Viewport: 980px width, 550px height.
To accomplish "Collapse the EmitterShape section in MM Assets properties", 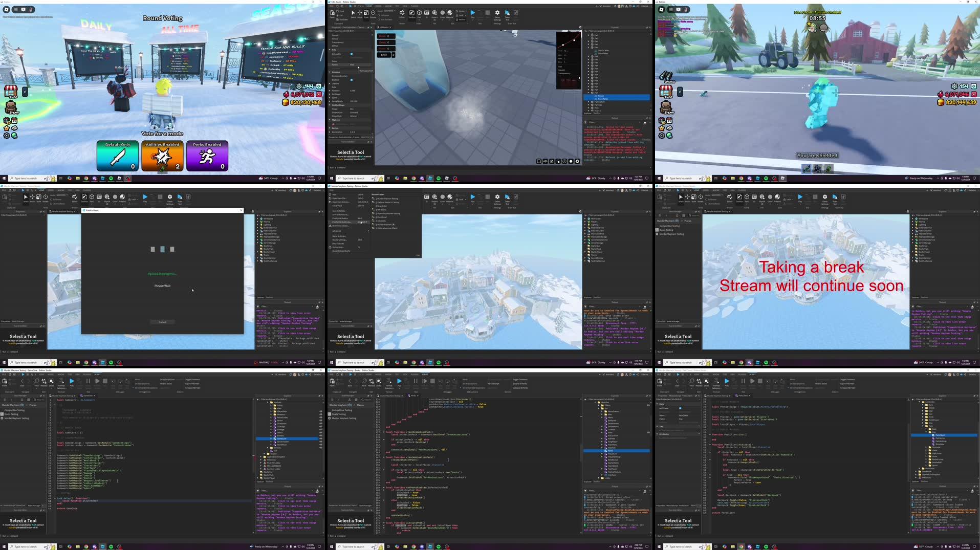I will coord(330,105).
